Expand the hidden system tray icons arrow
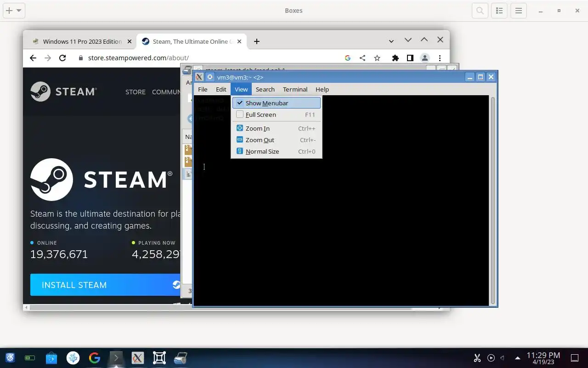This screenshot has width=588, height=368. click(518, 358)
